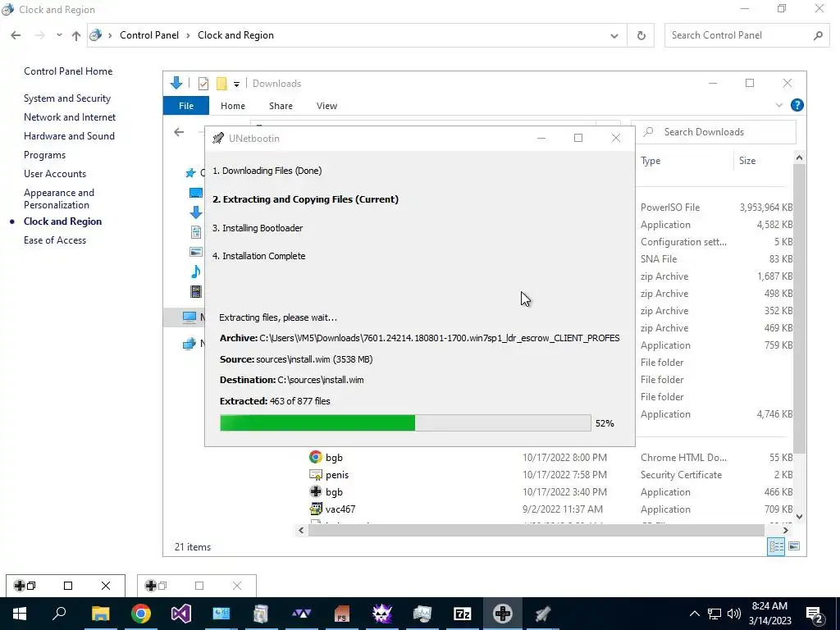Expand the ribbon with the chevron

pyautogui.click(x=779, y=106)
